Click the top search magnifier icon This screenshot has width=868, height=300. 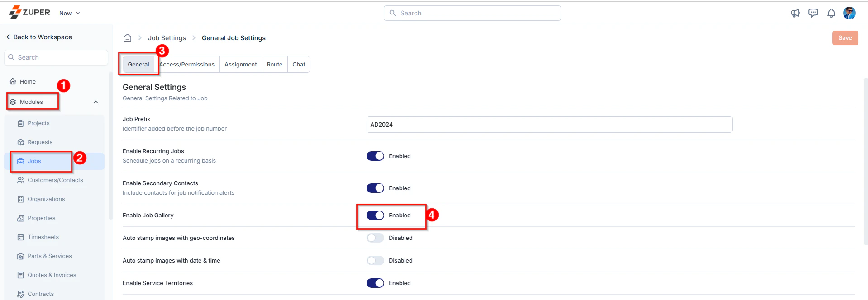392,13
